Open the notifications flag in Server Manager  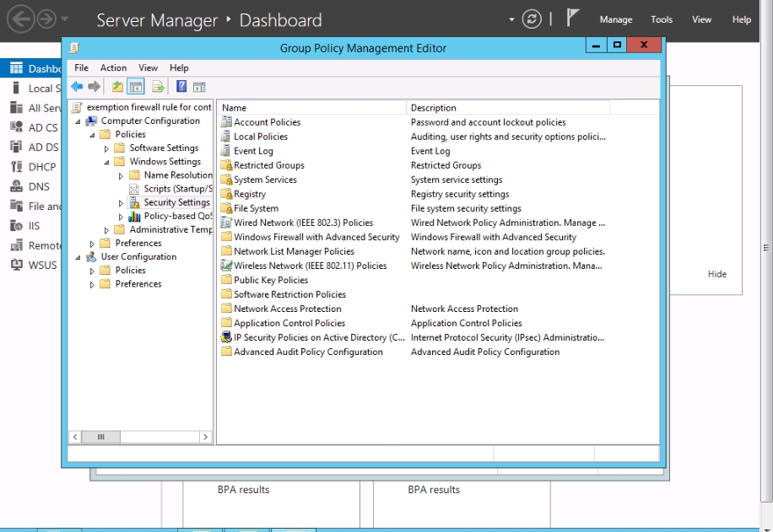tap(573, 19)
